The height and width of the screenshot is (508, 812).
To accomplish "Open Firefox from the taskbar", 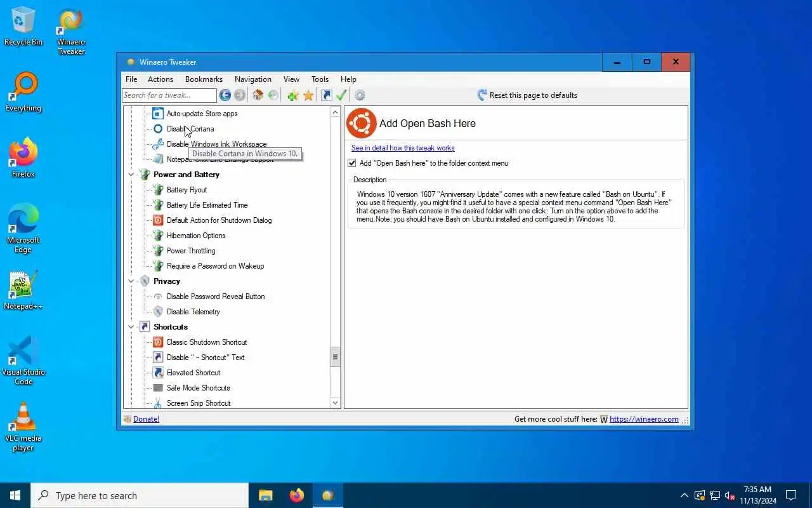I will (296, 495).
